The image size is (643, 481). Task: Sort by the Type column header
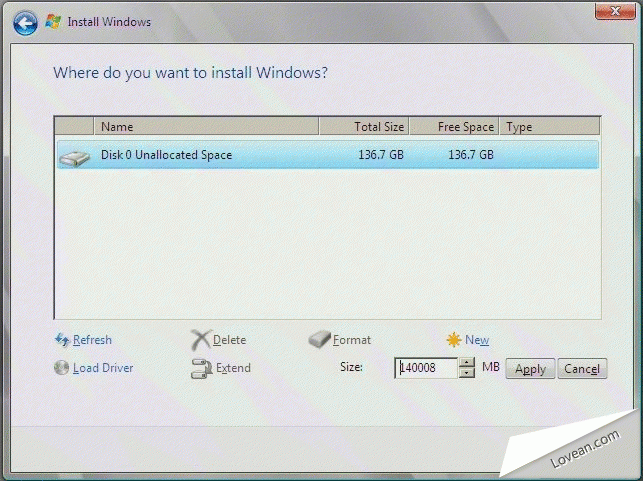[x=550, y=126]
